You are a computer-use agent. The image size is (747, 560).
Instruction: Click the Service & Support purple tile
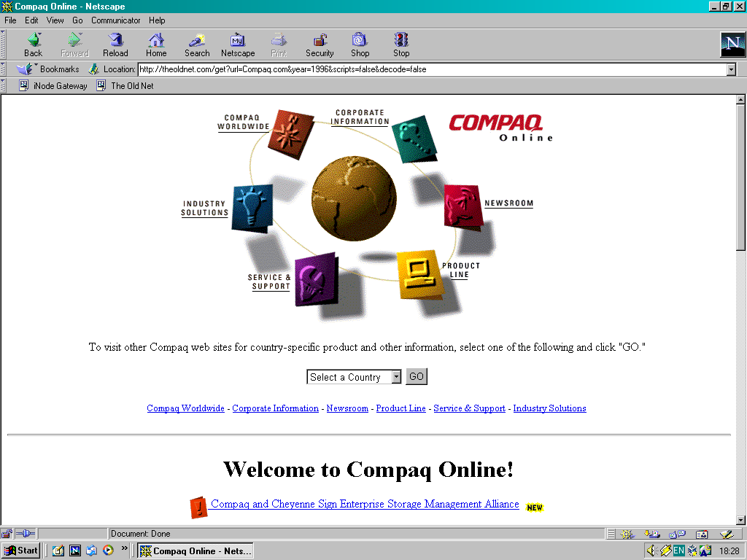point(317,279)
